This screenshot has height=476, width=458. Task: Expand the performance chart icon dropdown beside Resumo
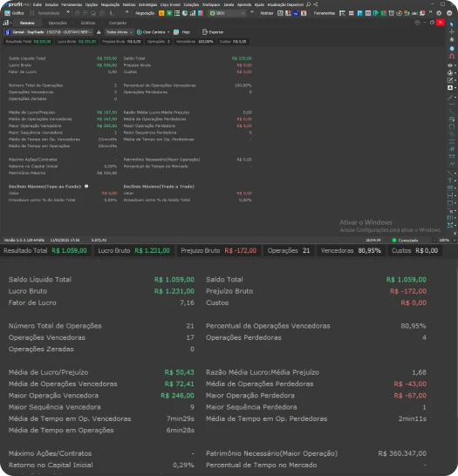tap(7, 23)
